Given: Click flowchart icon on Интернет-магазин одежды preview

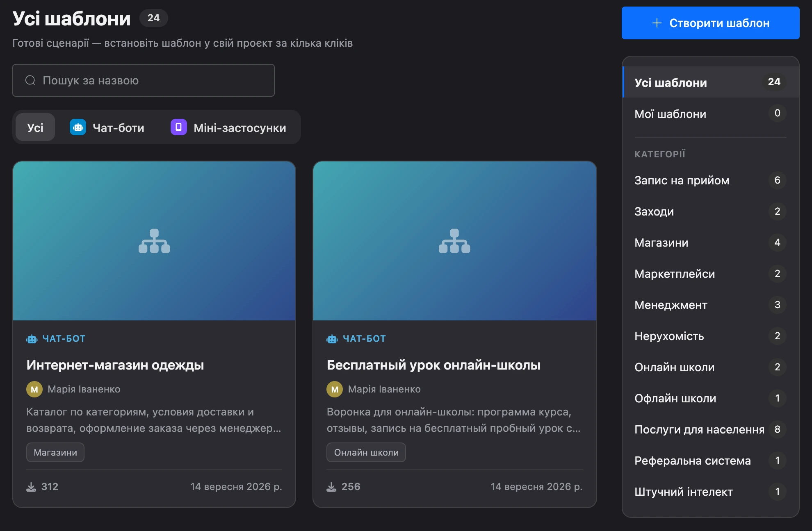Looking at the screenshot, I should click(154, 241).
